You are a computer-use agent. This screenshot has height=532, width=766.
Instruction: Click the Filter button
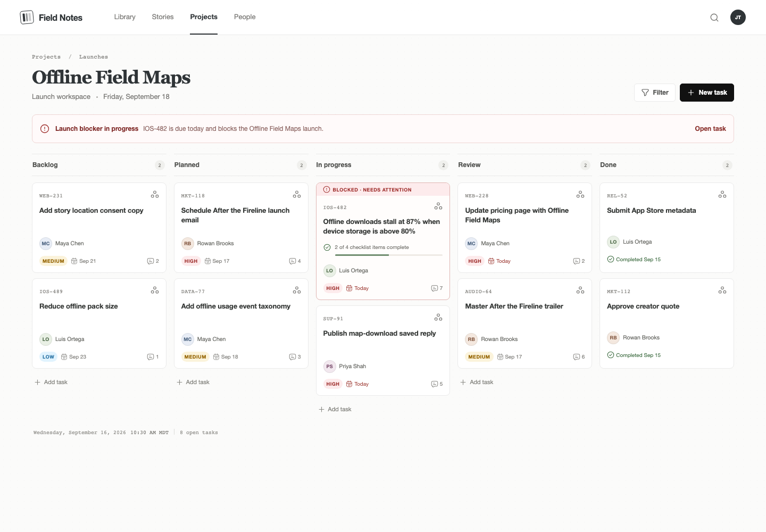click(655, 93)
